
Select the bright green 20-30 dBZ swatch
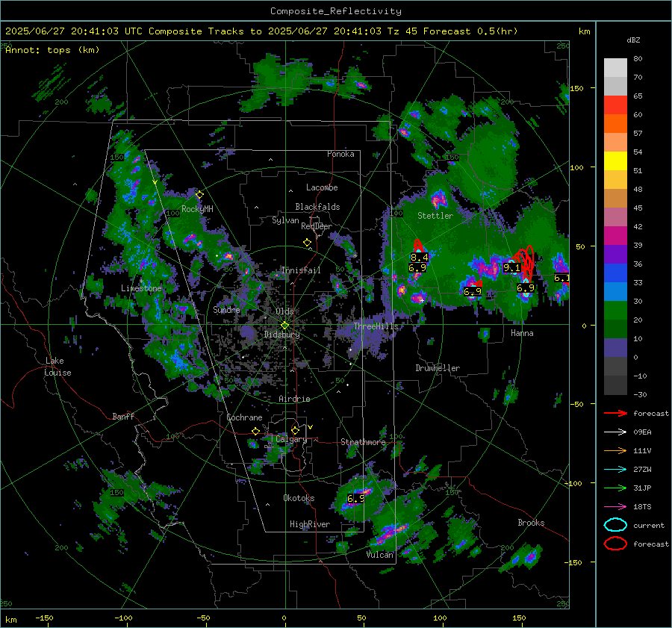[x=615, y=311]
